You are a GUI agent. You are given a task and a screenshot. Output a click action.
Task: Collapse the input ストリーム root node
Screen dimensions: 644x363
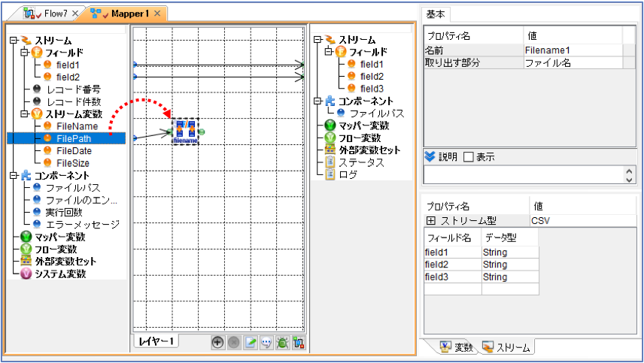point(14,40)
